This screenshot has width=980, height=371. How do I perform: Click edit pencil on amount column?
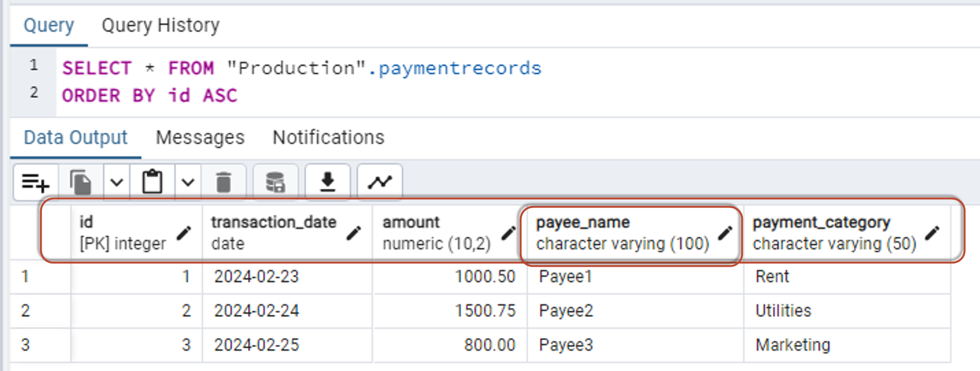click(x=508, y=233)
